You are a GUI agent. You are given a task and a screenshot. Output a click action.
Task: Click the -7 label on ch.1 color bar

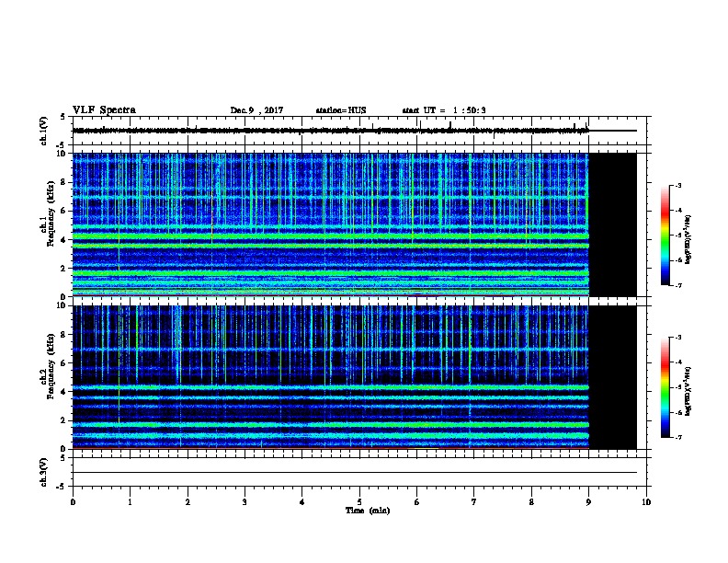tap(677, 285)
